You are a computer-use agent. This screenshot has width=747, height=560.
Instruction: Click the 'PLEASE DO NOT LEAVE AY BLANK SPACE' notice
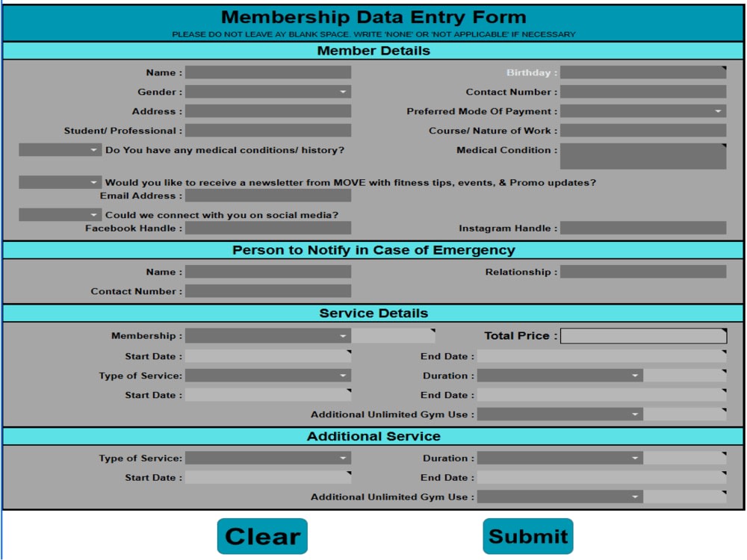point(373,34)
